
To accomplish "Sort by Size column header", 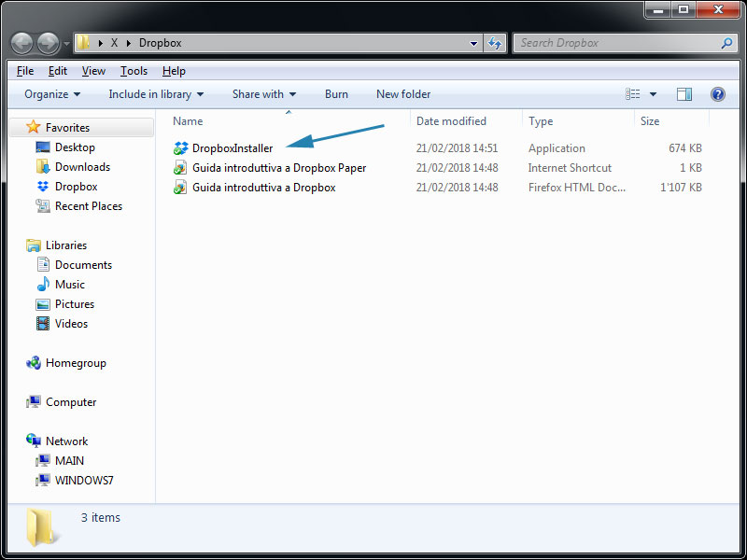I will (x=650, y=121).
